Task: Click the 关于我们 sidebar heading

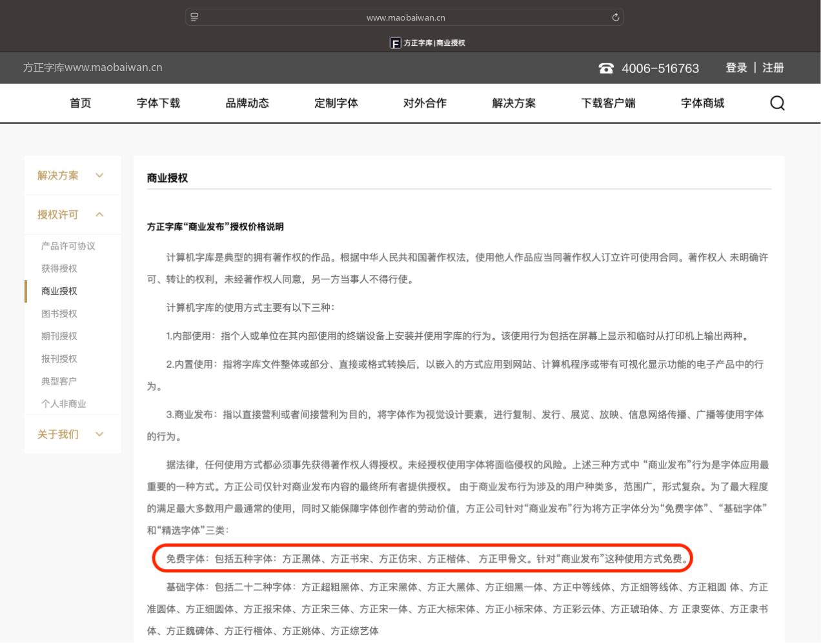Action: click(x=58, y=434)
